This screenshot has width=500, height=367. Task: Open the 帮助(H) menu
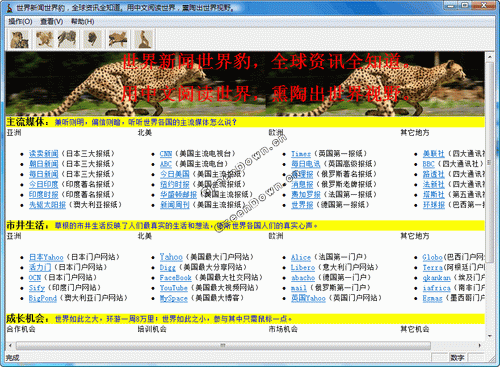pyautogui.click(x=83, y=22)
